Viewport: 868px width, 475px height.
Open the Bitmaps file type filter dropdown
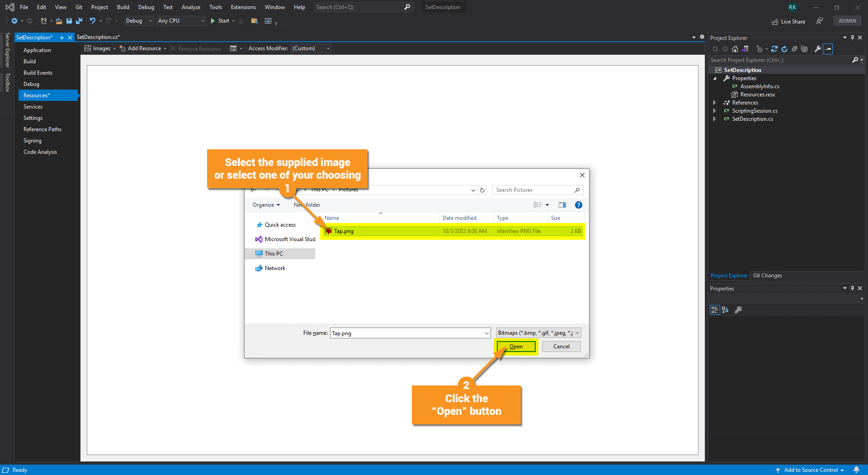[x=538, y=333]
